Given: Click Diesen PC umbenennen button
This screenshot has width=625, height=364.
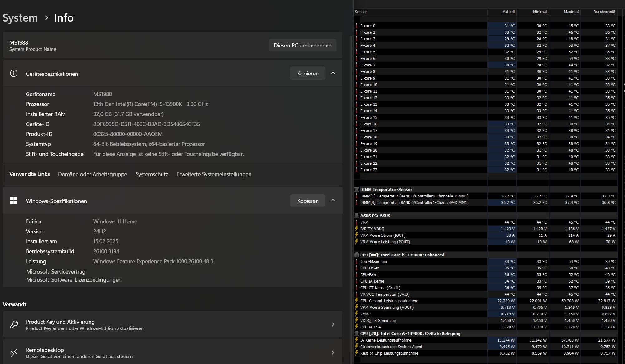Looking at the screenshot, I should pyautogui.click(x=303, y=46).
